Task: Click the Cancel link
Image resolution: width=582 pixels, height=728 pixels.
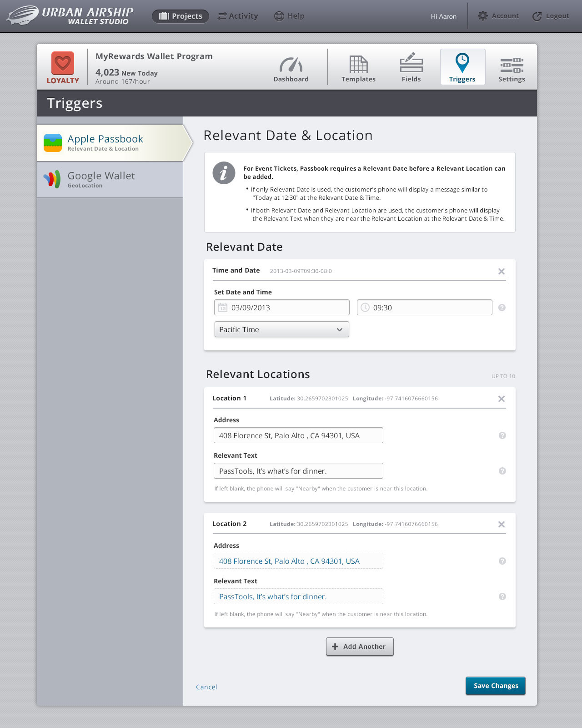Action: (x=206, y=687)
